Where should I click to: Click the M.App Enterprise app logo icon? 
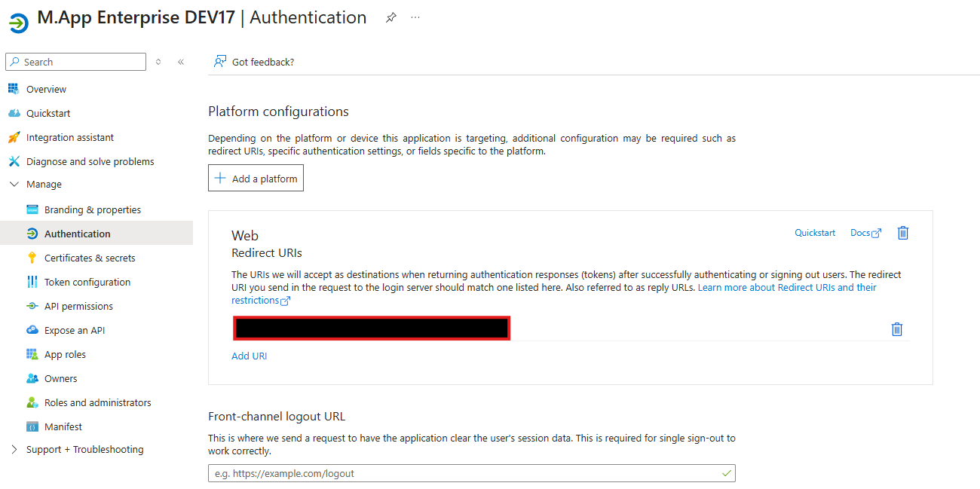point(18,23)
